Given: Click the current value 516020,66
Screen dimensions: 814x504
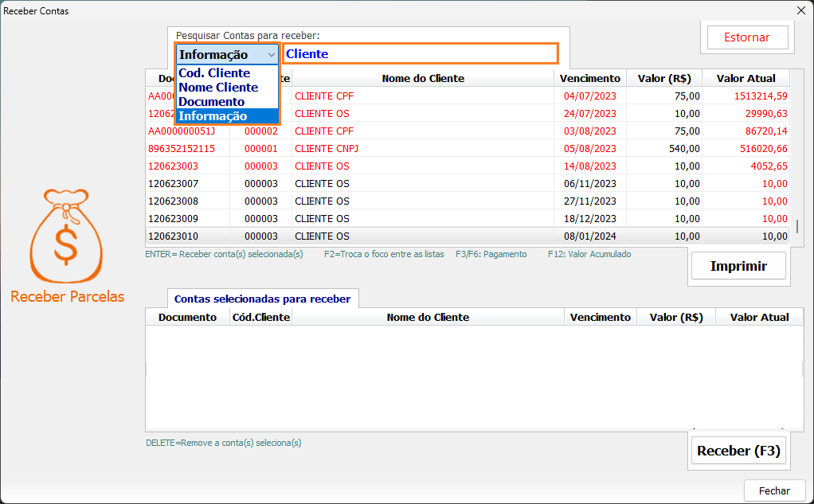Looking at the screenshot, I should pos(763,149).
